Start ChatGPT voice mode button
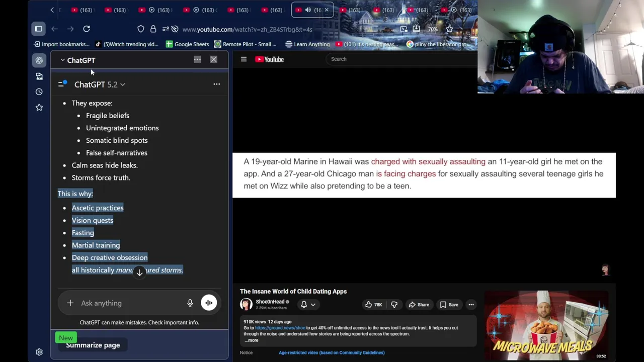The height and width of the screenshot is (362, 644). coord(209,303)
